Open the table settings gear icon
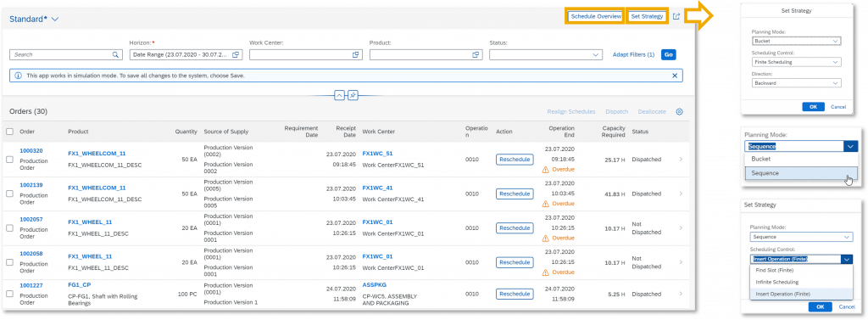 [679, 111]
